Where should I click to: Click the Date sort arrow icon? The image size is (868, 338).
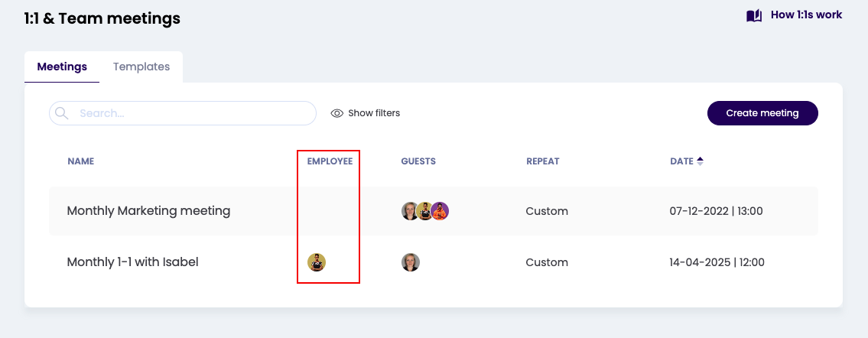click(700, 161)
